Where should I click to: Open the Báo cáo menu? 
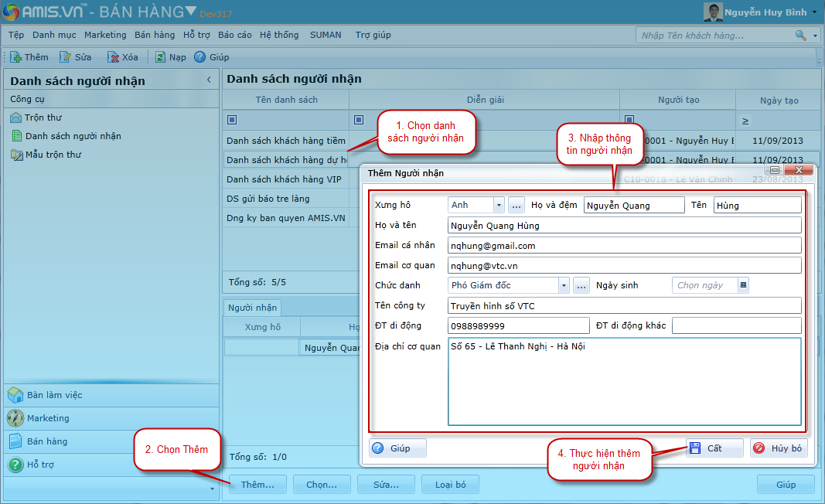[234, 35]
